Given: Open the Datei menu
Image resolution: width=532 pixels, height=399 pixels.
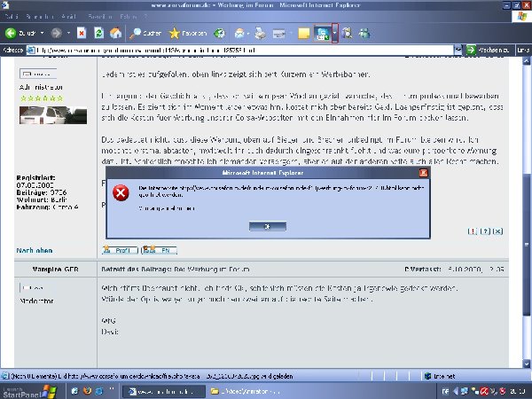Looking at the screenshot, I should point(12,17).
